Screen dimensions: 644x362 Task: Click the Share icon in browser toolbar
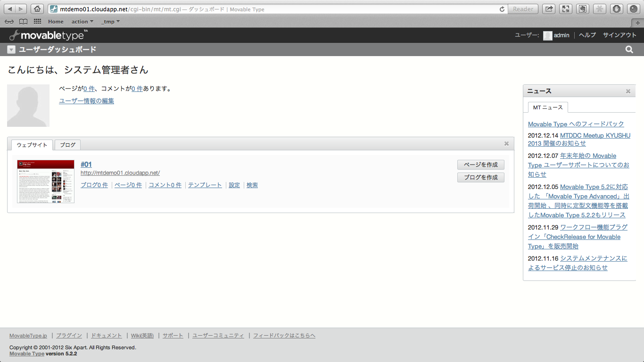coord(549,9)
